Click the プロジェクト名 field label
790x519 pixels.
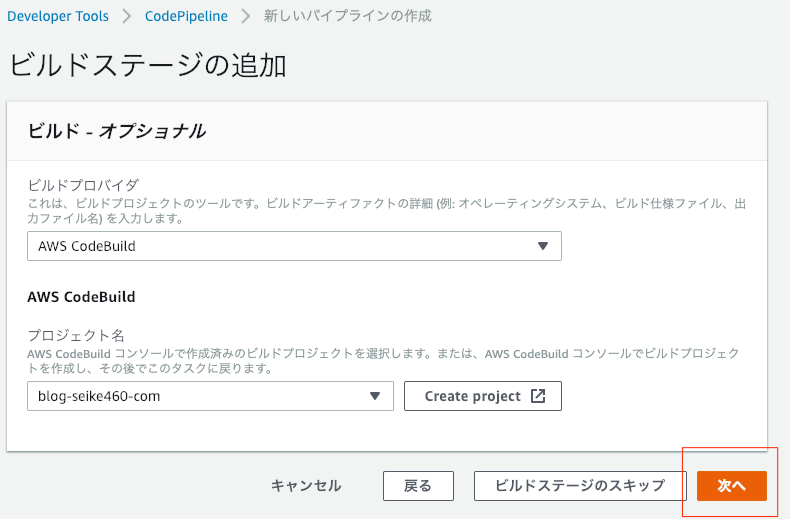pos(76,335)
